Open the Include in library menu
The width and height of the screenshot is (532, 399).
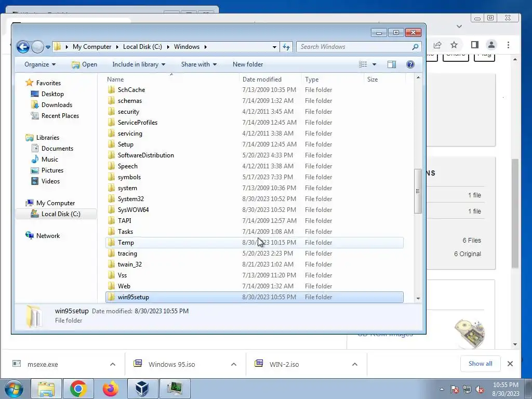[139, 64]
